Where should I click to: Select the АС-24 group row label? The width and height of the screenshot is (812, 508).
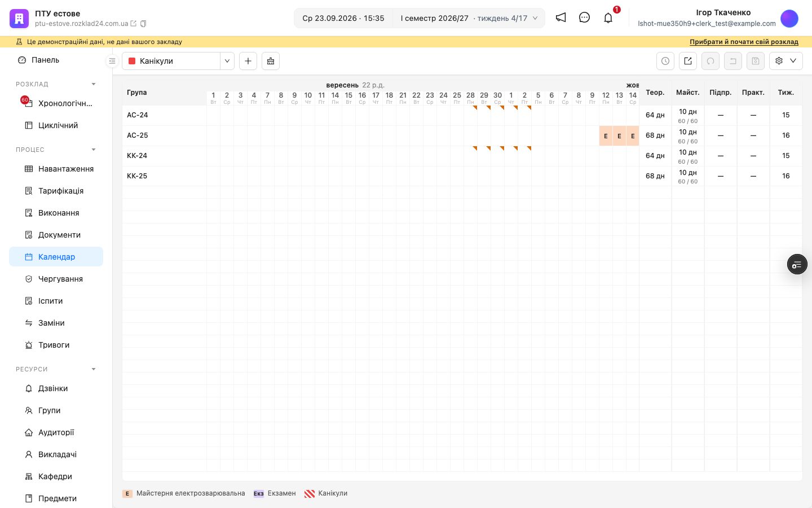click(138, 115)
